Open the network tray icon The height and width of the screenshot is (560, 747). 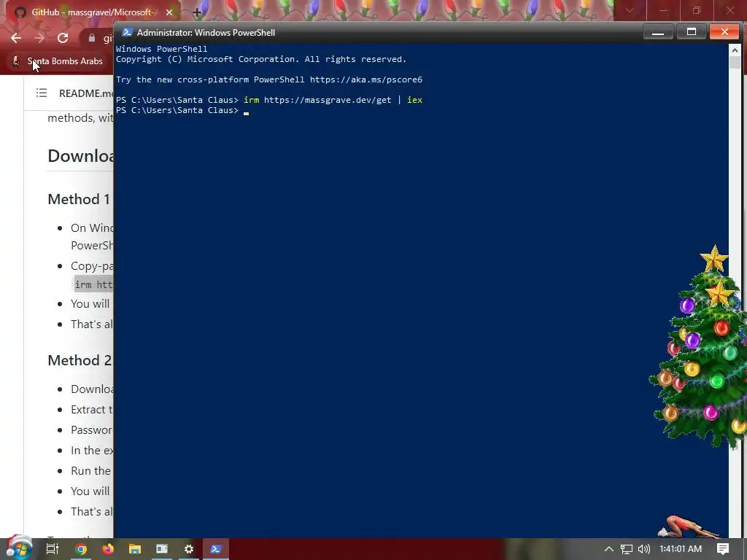(627, 549)
